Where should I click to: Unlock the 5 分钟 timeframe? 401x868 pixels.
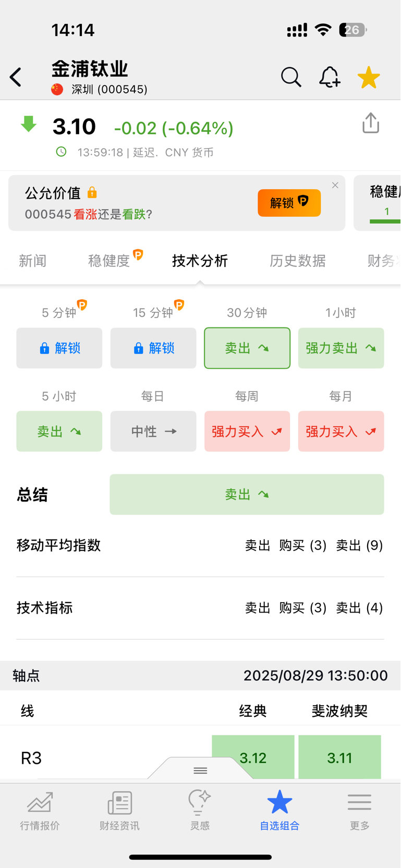pyautogui.click(x=59, y=348)
